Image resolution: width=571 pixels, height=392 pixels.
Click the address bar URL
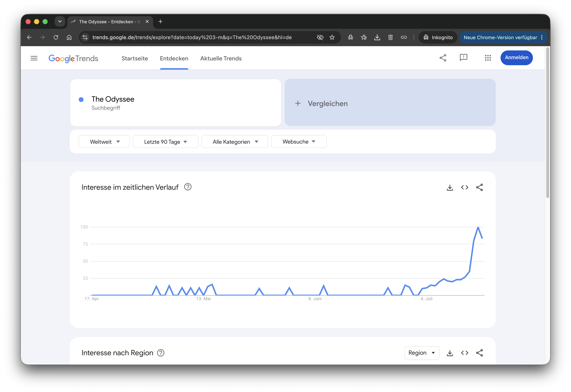click(x=192, y=37)
